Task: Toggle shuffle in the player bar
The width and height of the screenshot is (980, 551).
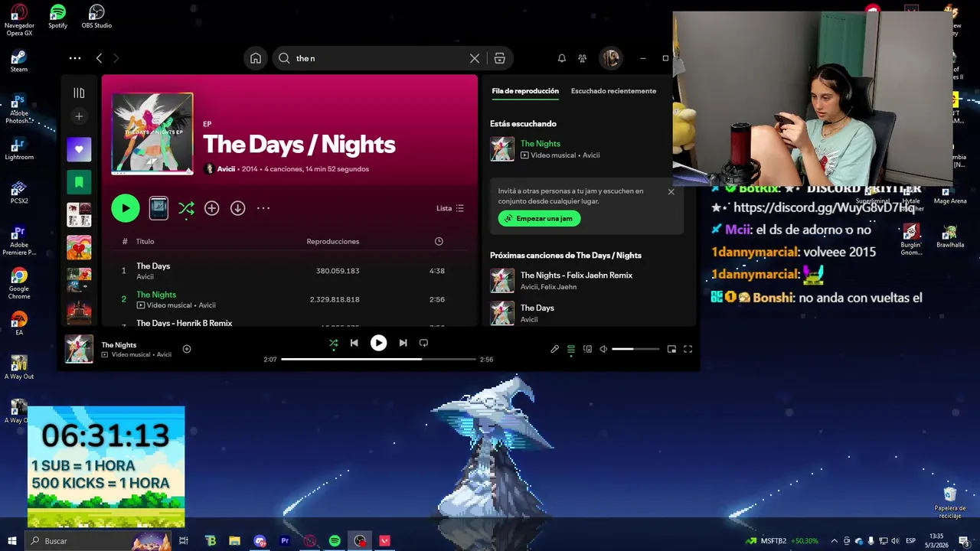Action: click(333, 343)
